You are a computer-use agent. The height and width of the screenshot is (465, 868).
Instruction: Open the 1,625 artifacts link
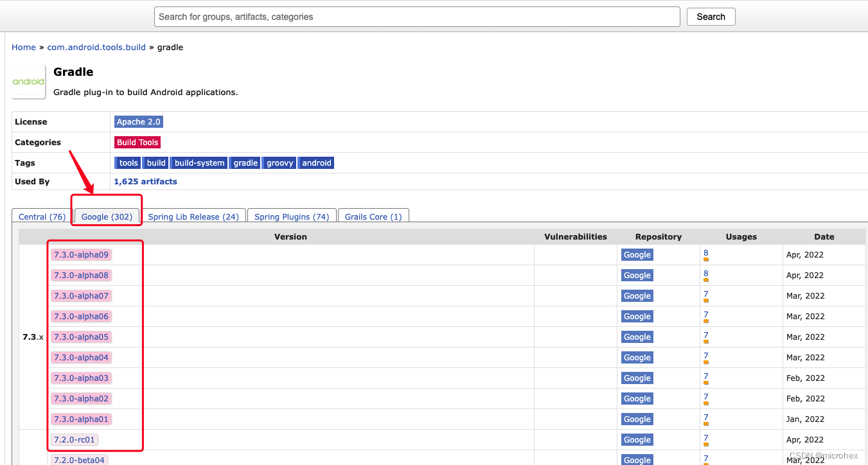pos(145,182)
